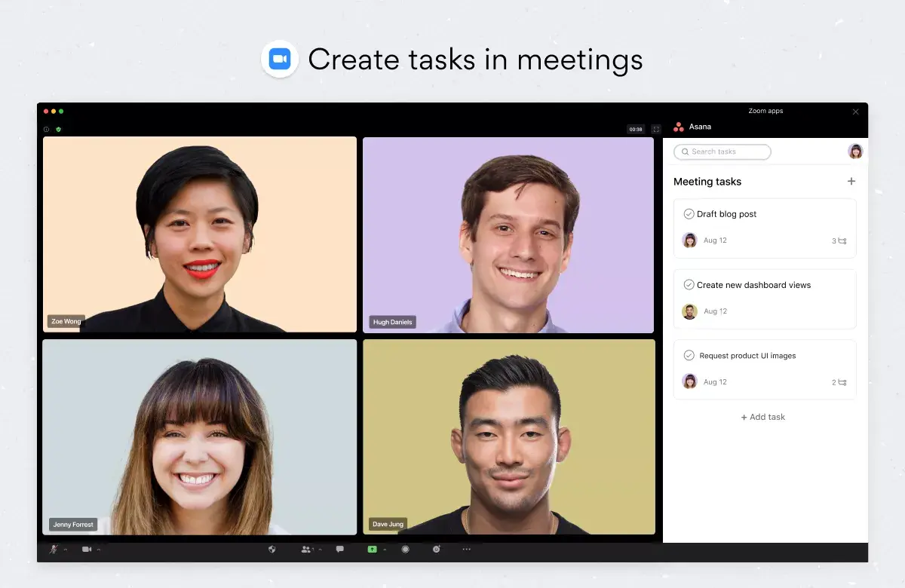905x588 pixels.
Task: Open the More options ellipsis menu
Action: 466,550
